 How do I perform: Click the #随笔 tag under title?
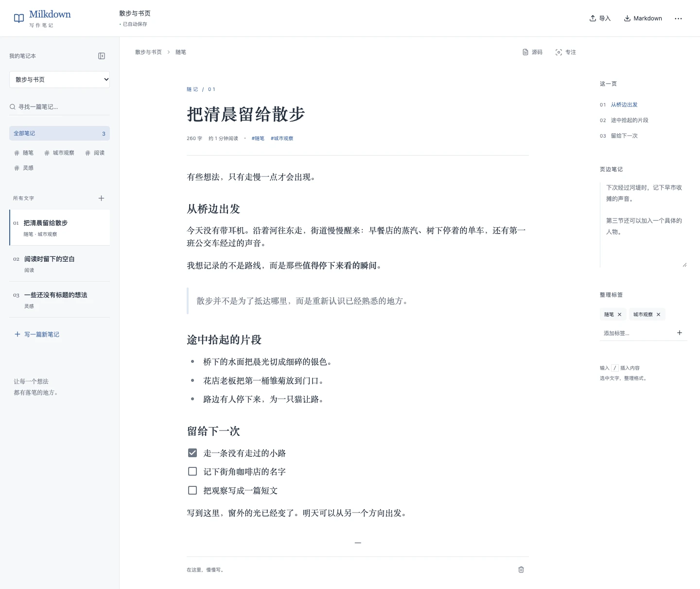pyautogui.click(x=258, y=139)
